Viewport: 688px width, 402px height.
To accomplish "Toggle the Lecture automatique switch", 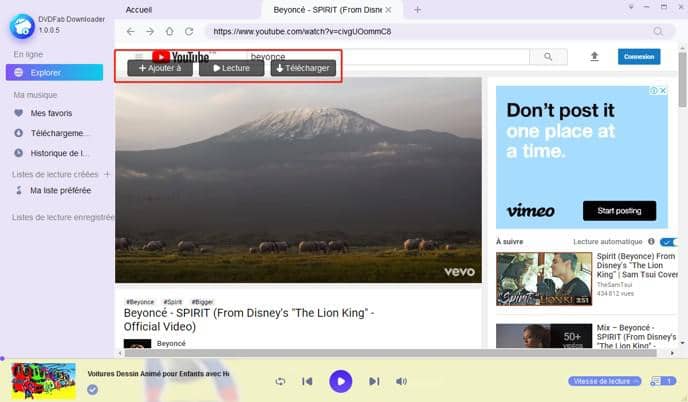I will (668, 242).
